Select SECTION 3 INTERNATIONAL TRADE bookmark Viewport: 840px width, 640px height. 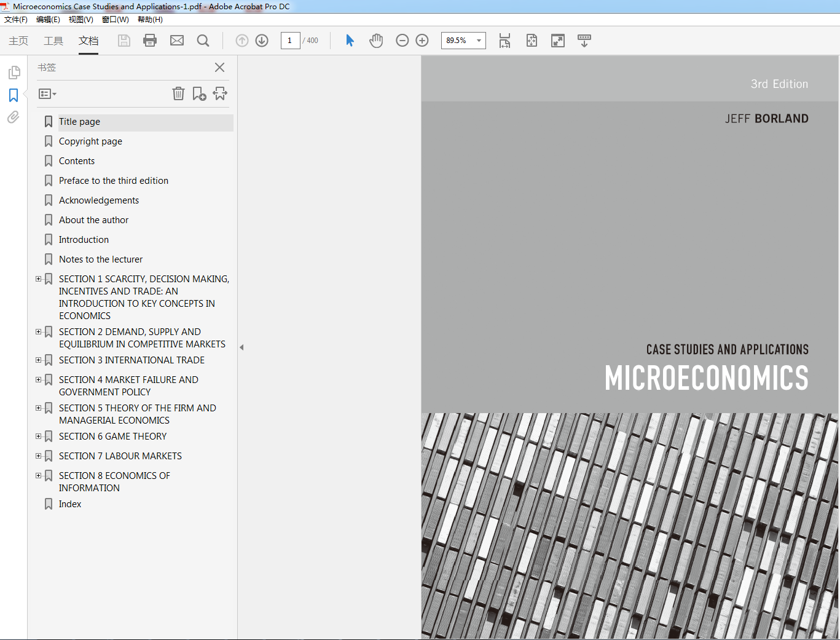(131, 360)
